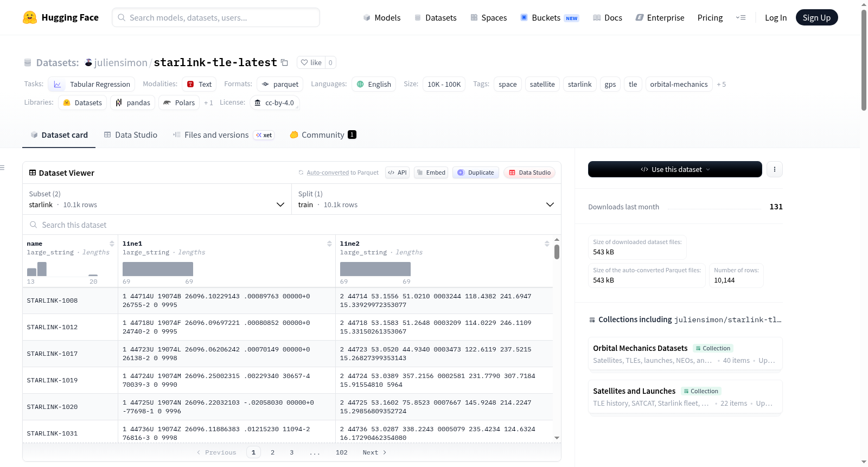Switch to the Data Studio tab
Image resolution: width=868 pixels, height=467 pixels.
click(x=131, y=135)
